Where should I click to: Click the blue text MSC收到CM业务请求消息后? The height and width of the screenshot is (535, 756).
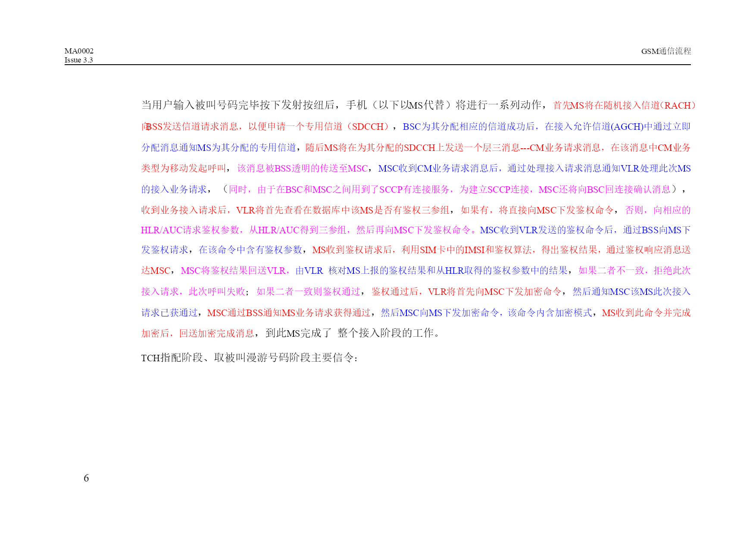[x=438, y=168]
